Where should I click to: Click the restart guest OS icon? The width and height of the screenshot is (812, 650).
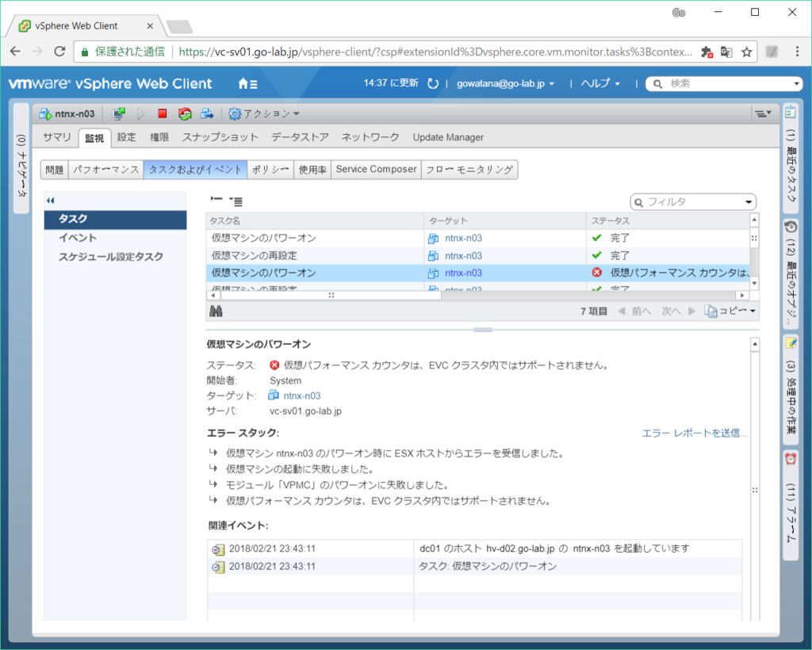(184, 113)
